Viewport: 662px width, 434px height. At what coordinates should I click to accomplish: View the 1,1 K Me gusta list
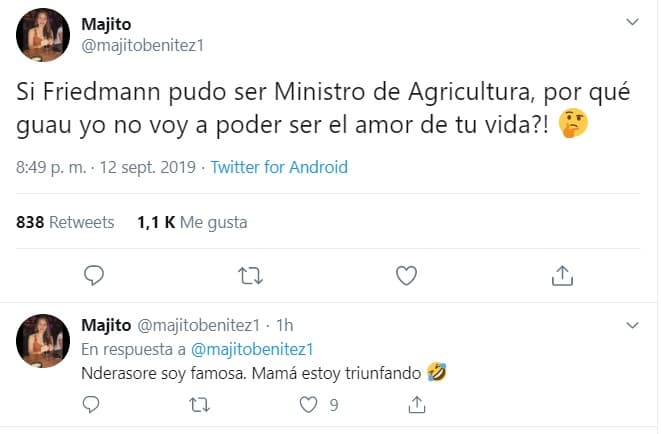pos(192,222)
